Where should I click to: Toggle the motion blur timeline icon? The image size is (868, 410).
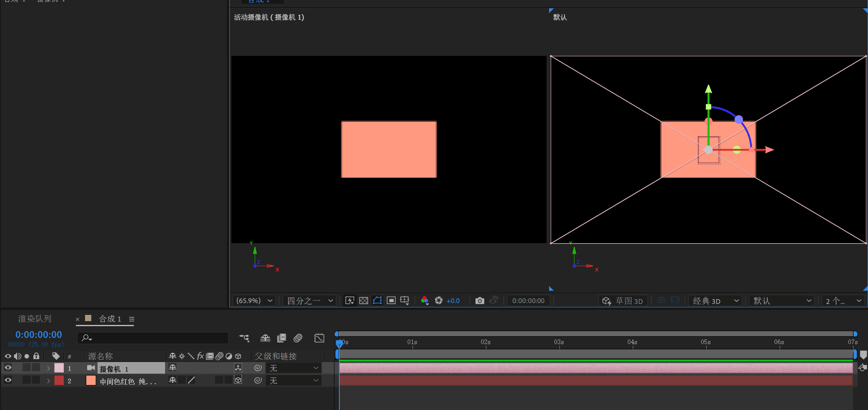298,338
